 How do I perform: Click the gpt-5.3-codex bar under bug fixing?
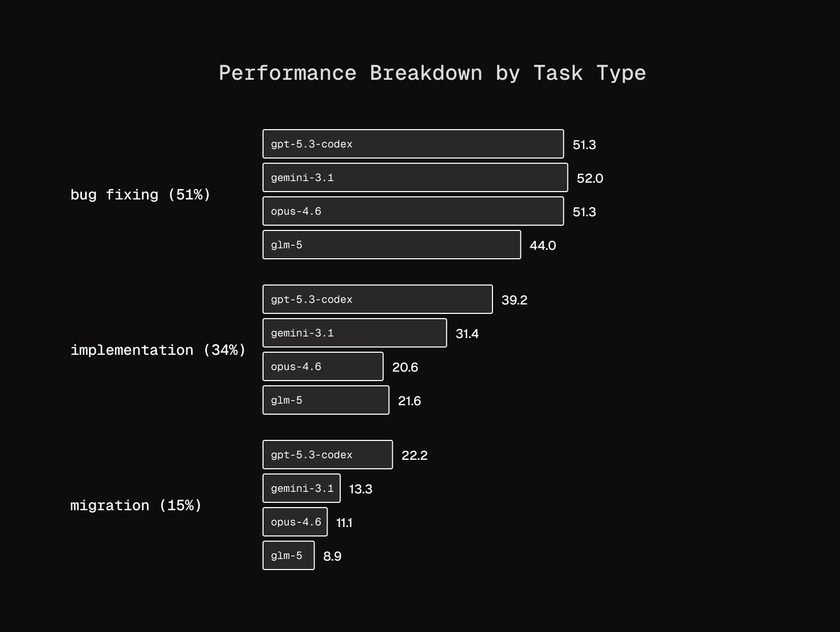(413, 144)
